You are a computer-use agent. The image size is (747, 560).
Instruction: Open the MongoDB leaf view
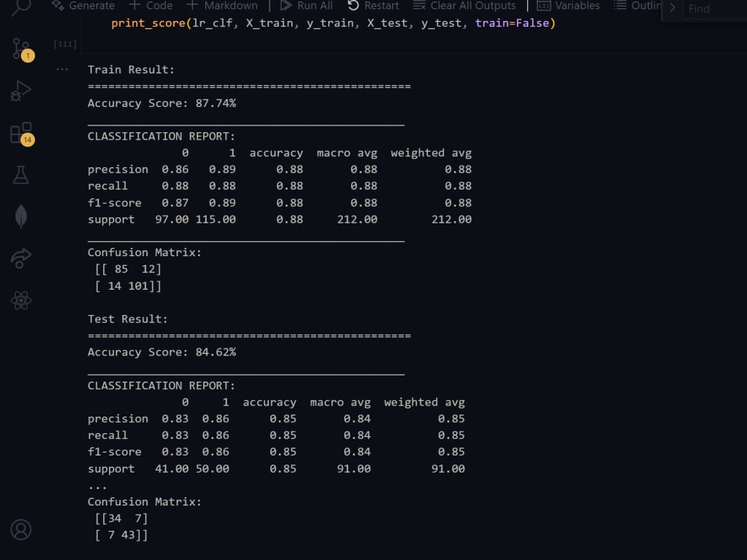(20, 217)
